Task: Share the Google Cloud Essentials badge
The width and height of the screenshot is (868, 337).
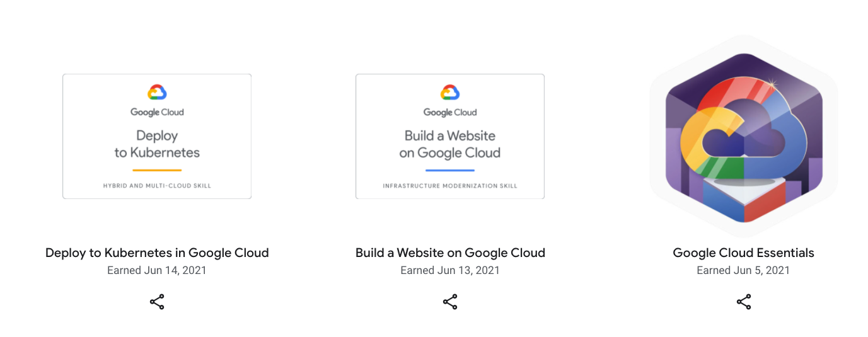Action: 744,302
